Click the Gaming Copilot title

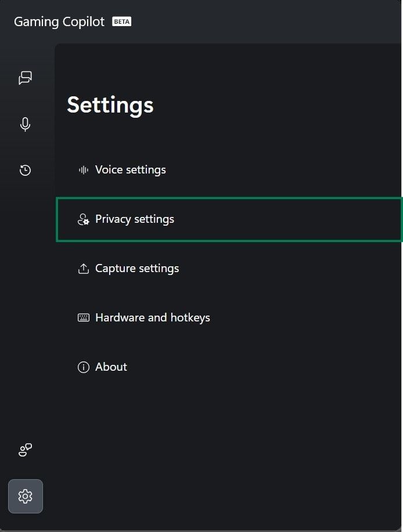click(x=59, y=21)
